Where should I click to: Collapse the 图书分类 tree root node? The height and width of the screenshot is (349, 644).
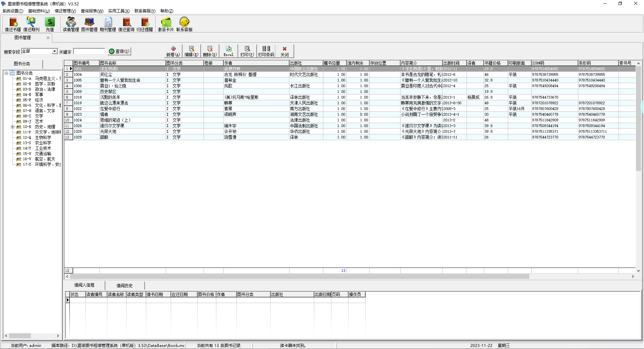6,73
